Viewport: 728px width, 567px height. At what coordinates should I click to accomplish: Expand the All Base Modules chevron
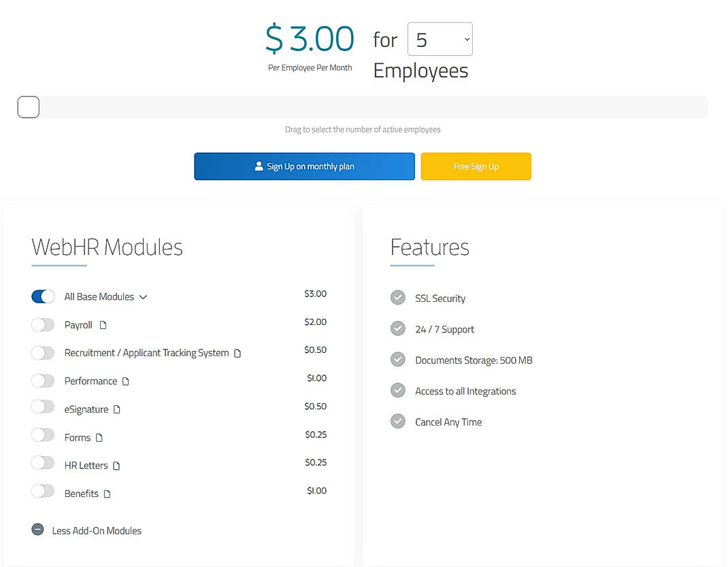pos(143,297)
